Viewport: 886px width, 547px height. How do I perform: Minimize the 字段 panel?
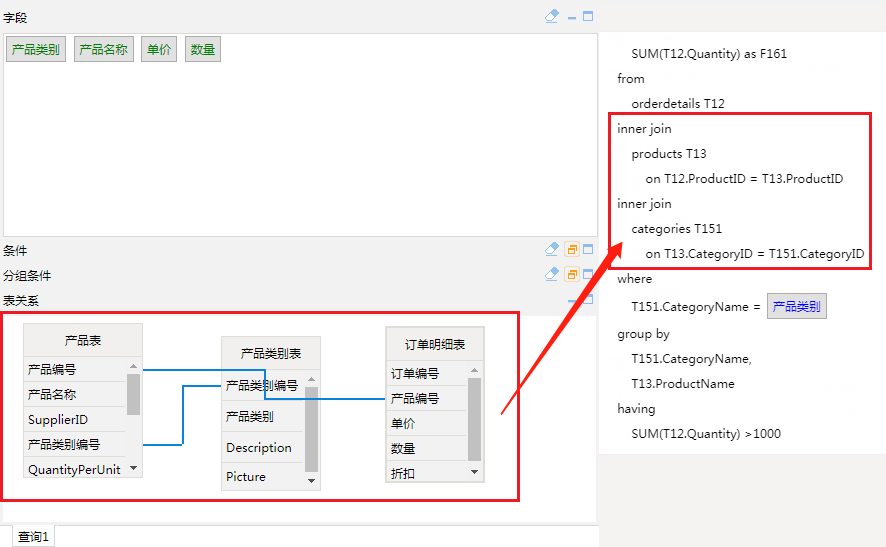(x=572, y=18)
